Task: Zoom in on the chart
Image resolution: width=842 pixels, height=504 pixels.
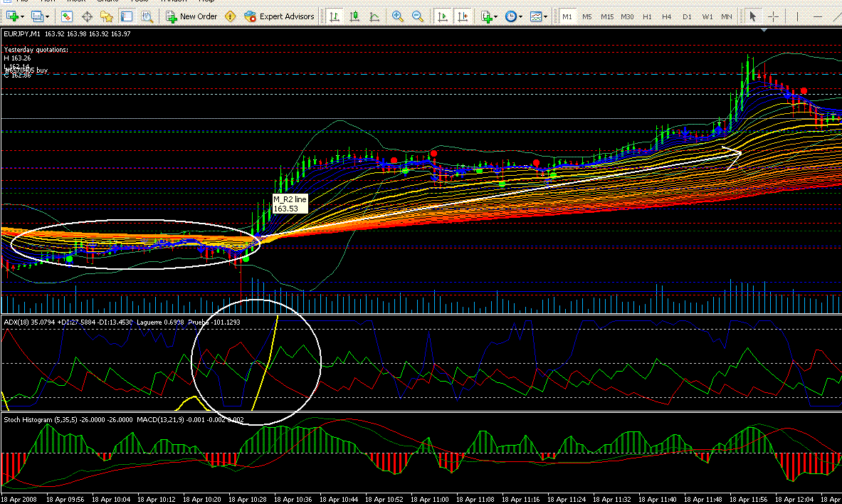Action: click(397, 16)
